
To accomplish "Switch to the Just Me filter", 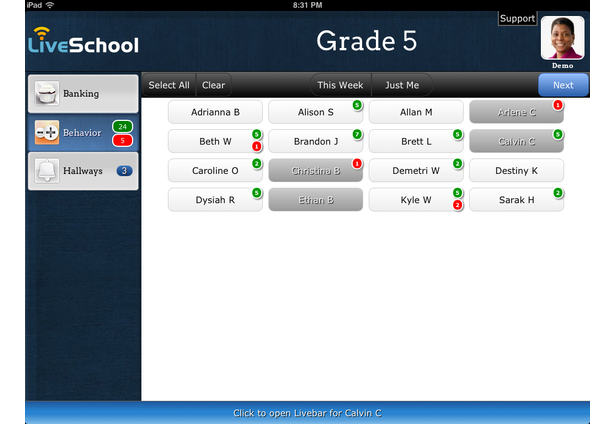I will tap(402, 85).
